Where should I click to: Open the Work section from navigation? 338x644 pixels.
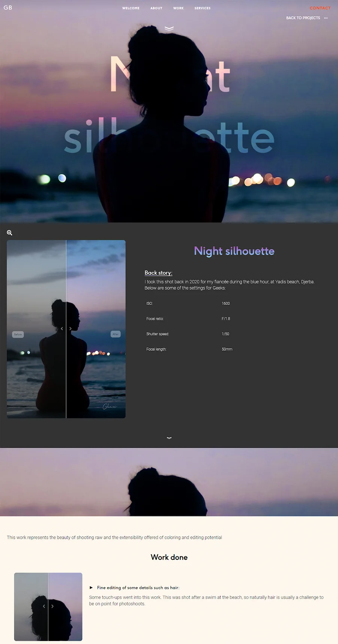[x=178, y=8]
